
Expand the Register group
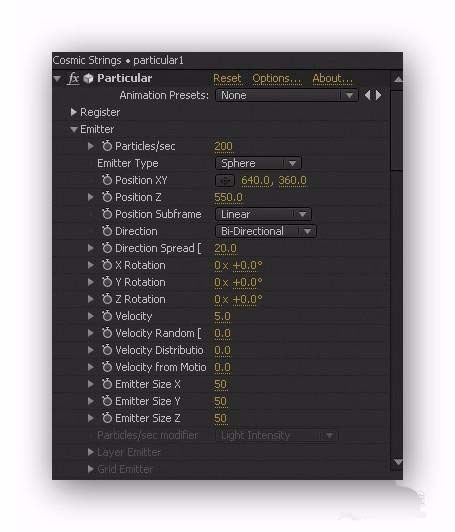point(73,112)
